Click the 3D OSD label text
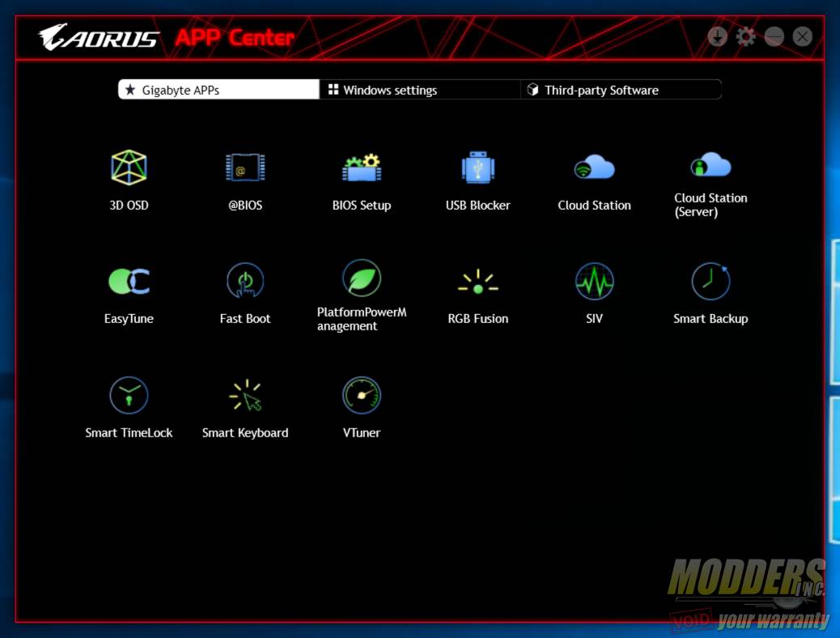The image size is (840, 638). pos(129,206)
